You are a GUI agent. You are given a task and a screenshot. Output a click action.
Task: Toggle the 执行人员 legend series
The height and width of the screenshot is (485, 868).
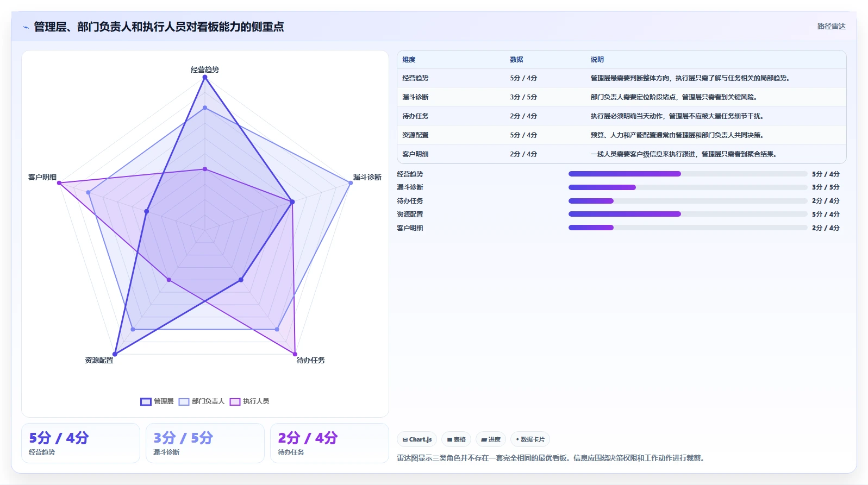(x=249, y=401)
